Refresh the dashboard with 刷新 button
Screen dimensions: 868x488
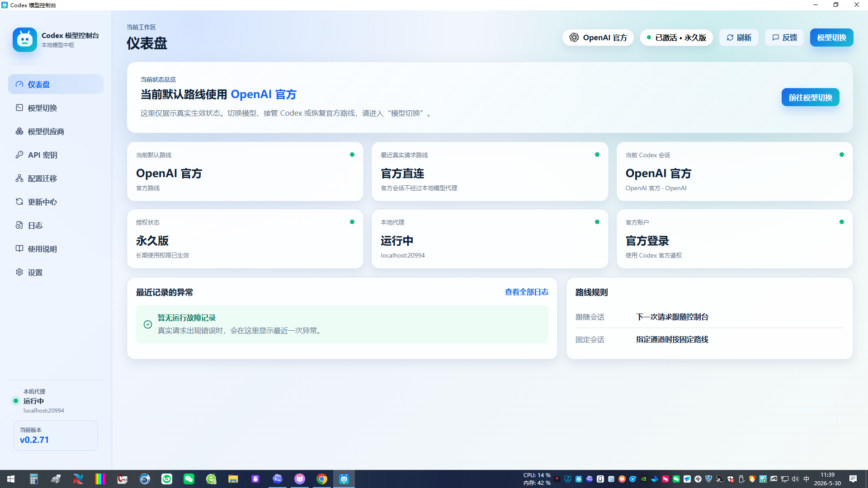739,38
